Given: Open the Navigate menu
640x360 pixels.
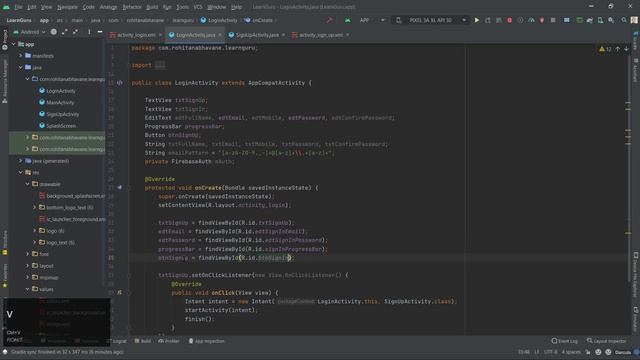Looking at the screenshot, I should pos(67,7).
